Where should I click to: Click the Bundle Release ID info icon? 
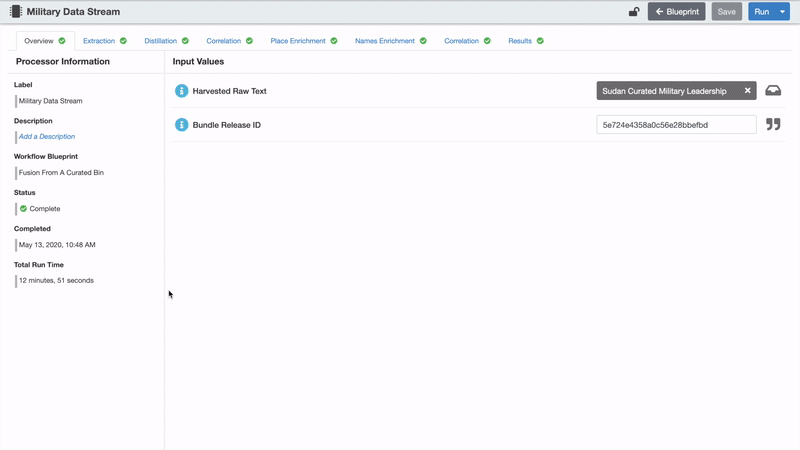point(182,124)
